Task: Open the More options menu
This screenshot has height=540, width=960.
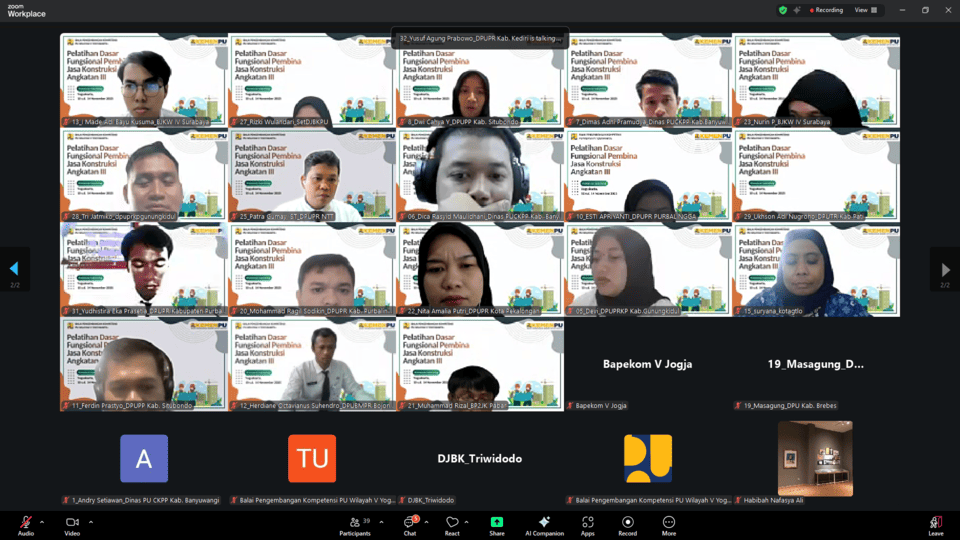Action: 669,523
